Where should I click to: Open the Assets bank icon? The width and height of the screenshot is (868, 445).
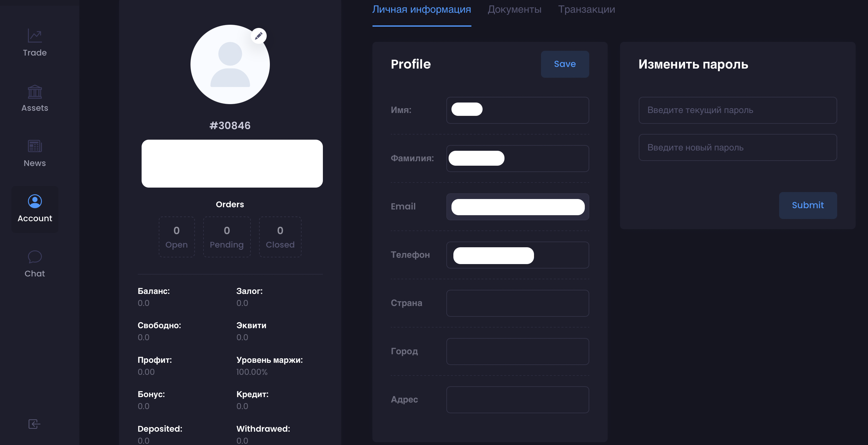click(35, 91)
